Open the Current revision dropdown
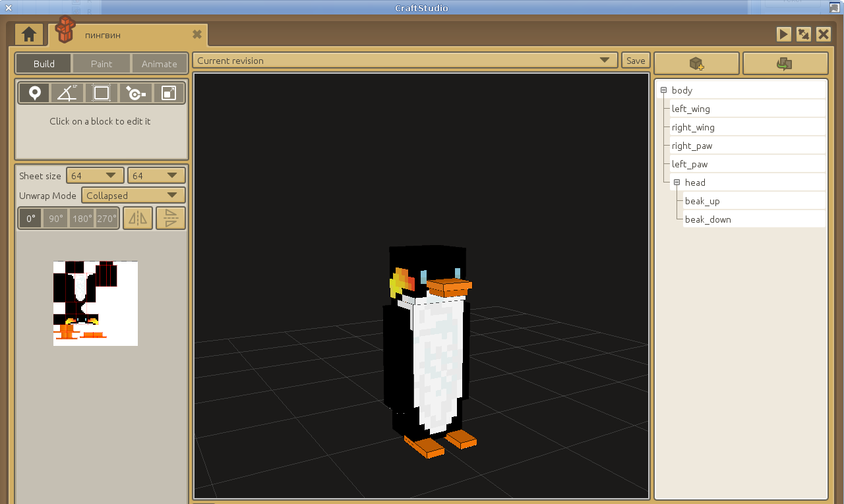The height and width of the screenshot is (504, 844). [405, 61]
